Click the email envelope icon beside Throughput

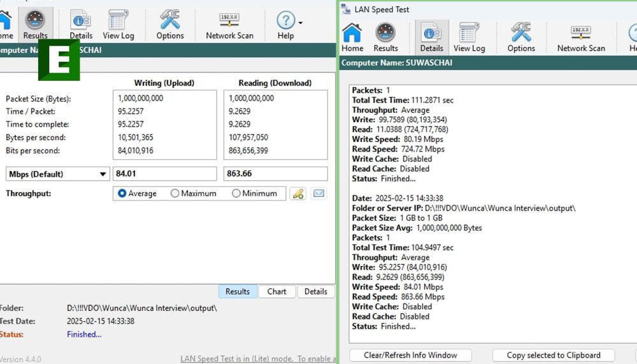319,193
